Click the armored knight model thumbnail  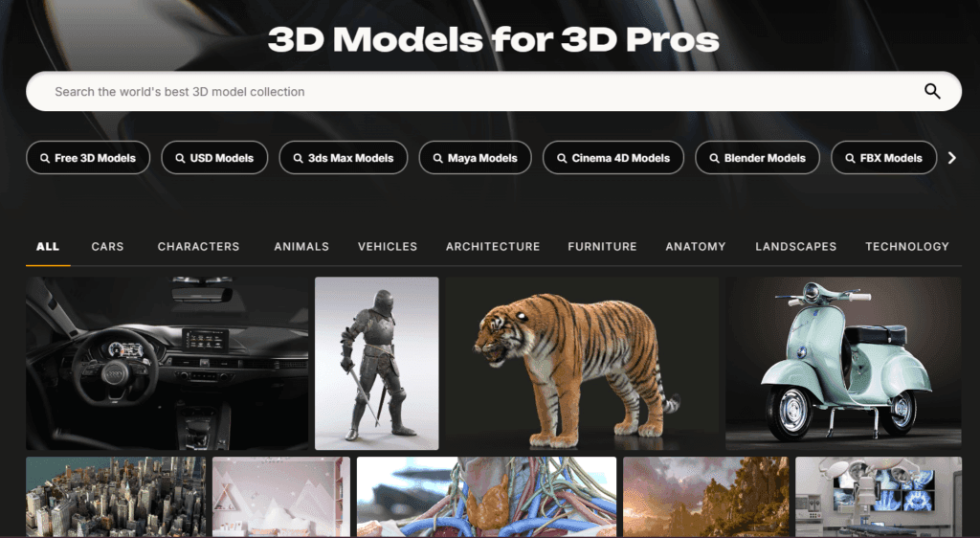tap(377, 364)
